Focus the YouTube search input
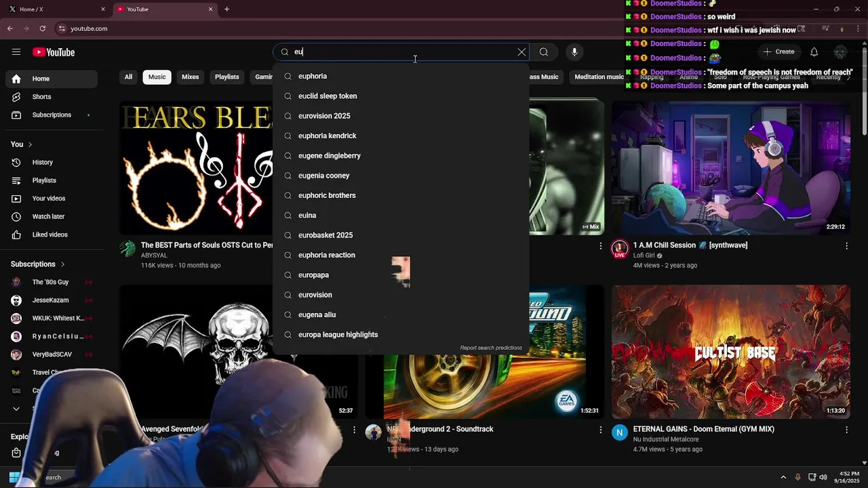Image resolution: width=868 pixels, height=488 pixels. coord(400,52)
